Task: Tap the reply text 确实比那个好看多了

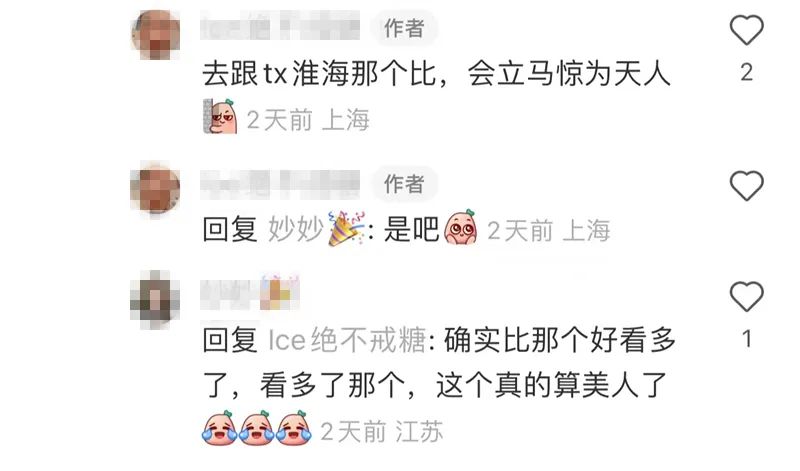Action: [x=439, y=362]
